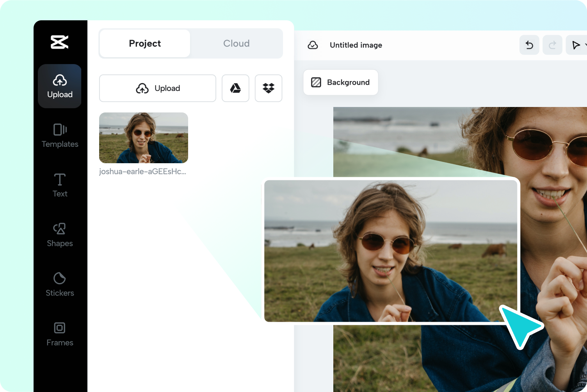Image resolution: width=587 pixels, height=392 pixels.
Task: Select the Frames tool
Action: (x=60, y=334)
